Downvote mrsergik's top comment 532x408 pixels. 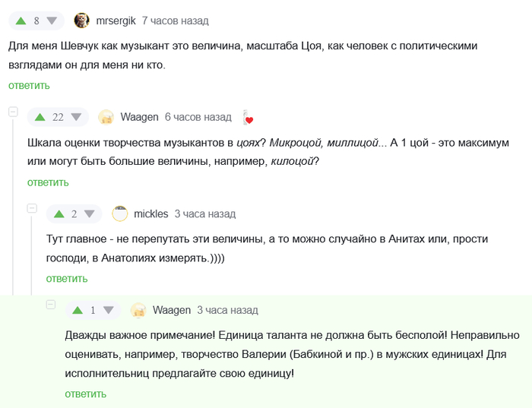(52, 21)
